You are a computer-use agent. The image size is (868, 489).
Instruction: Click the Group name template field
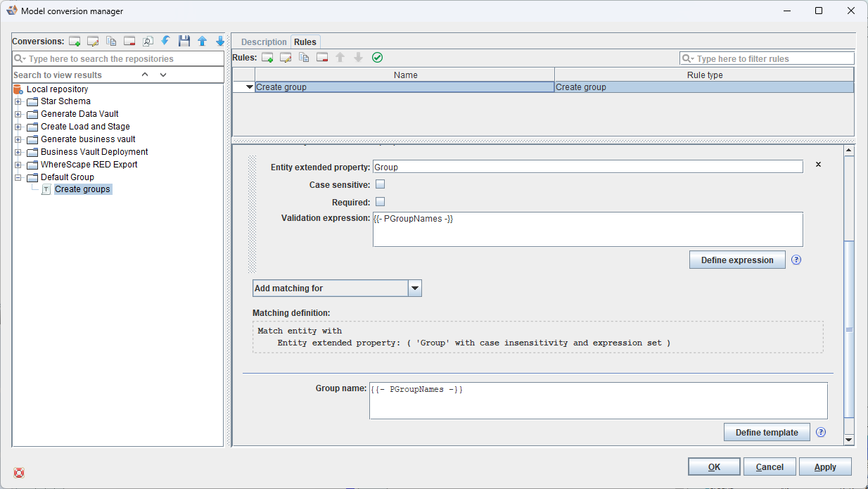pyautogui.click(x=598, y=400)
